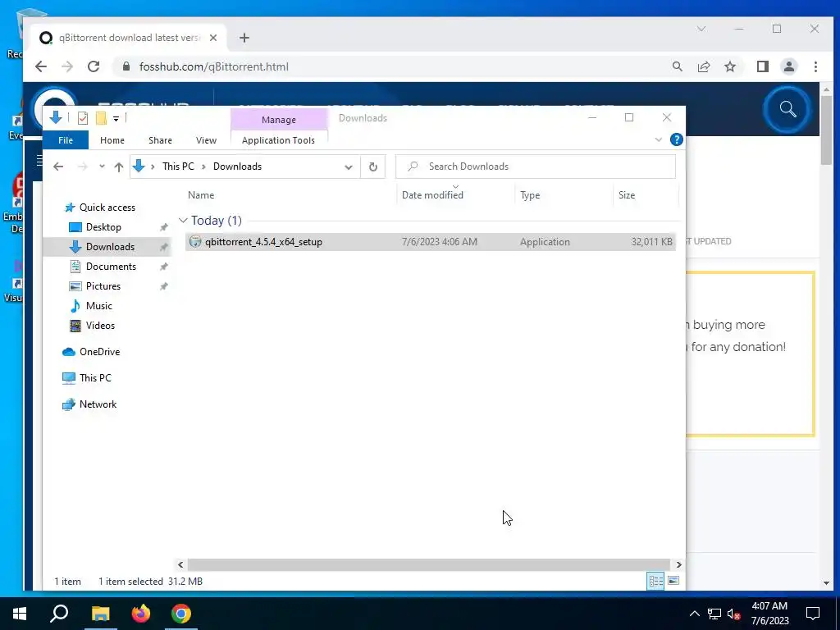Viewport: 840px width, 630px height.
Task: Open Desktop in navigation pane
Action: [103, 227]
